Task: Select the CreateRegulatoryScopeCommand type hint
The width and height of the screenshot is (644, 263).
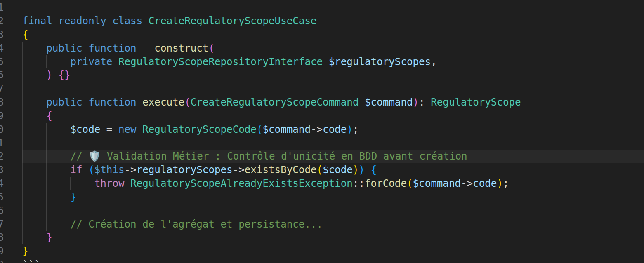Action: (x=274, y=102)
